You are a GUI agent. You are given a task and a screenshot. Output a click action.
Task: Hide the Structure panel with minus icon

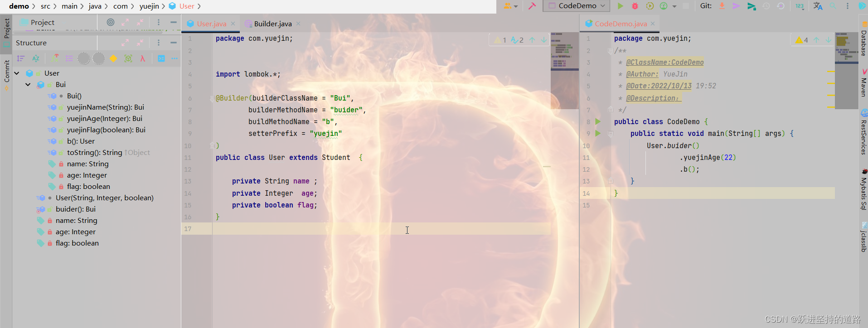pos(173,43)
